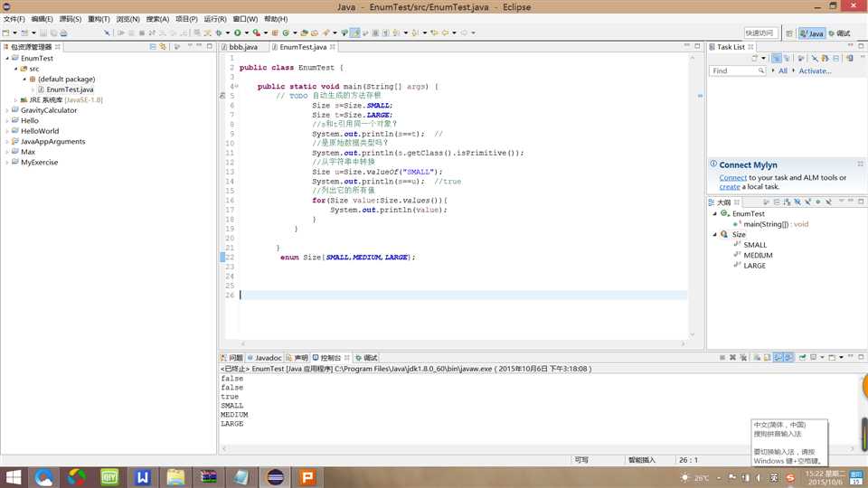
Task: Click Clear Console icon
Action: pyautogui.click(x=756, y=358)
